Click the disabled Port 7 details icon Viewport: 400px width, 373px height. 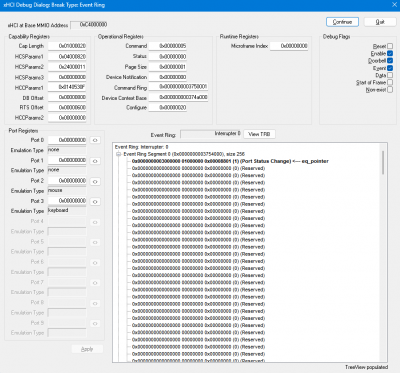(95, 283)
